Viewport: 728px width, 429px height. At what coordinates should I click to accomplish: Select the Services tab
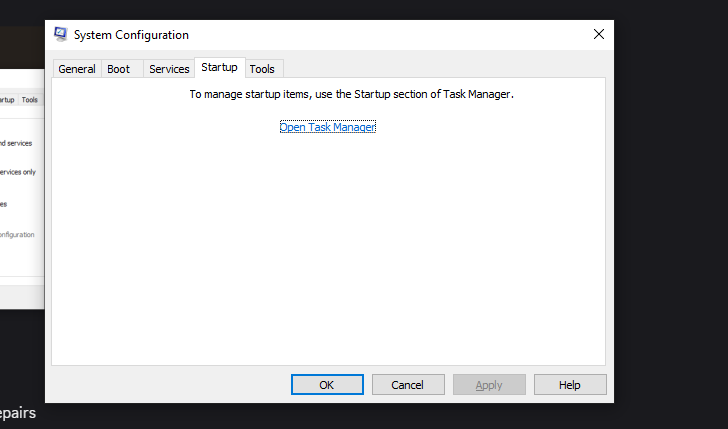(x=169, y=69)
